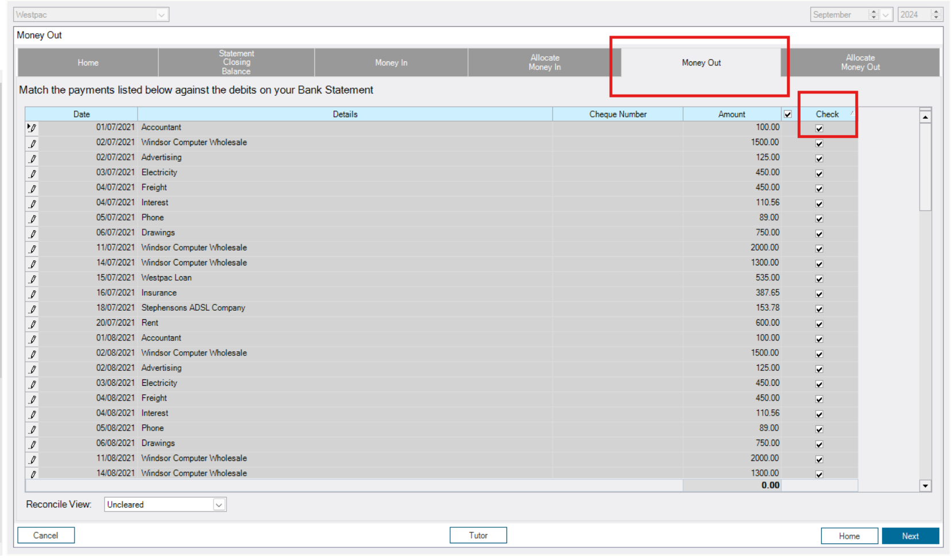
Task: Click the Tutor button
Action: click(478, 535)
